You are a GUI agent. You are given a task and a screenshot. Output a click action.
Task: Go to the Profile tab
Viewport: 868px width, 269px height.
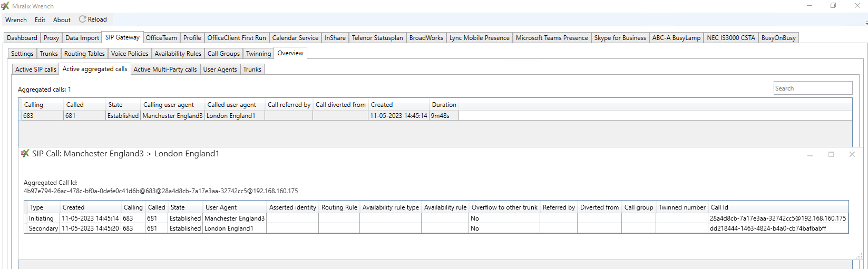pos(192,38)
